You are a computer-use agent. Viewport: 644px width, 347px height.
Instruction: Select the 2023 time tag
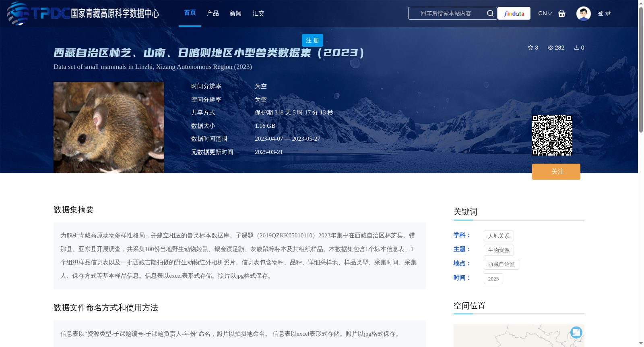pos(493,279)
